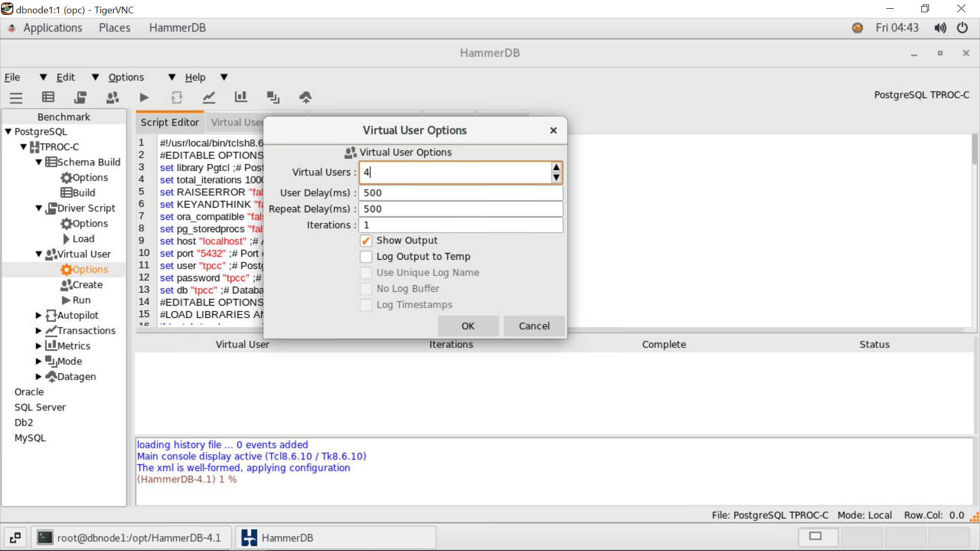This screenshot has height=551, width=980.
Task: Expand Datagen tree arrow
Action: (39, 377)
